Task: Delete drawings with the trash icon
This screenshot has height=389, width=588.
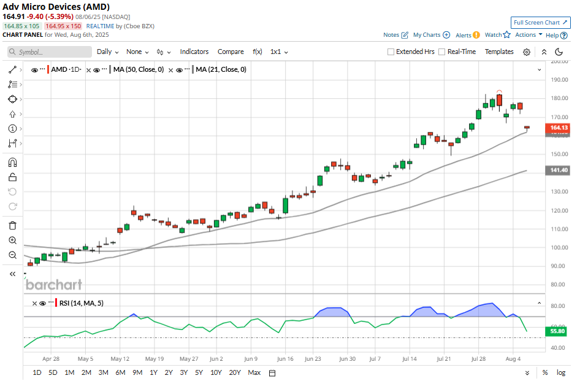Action: pyautogui.click(x=12, y=225)
